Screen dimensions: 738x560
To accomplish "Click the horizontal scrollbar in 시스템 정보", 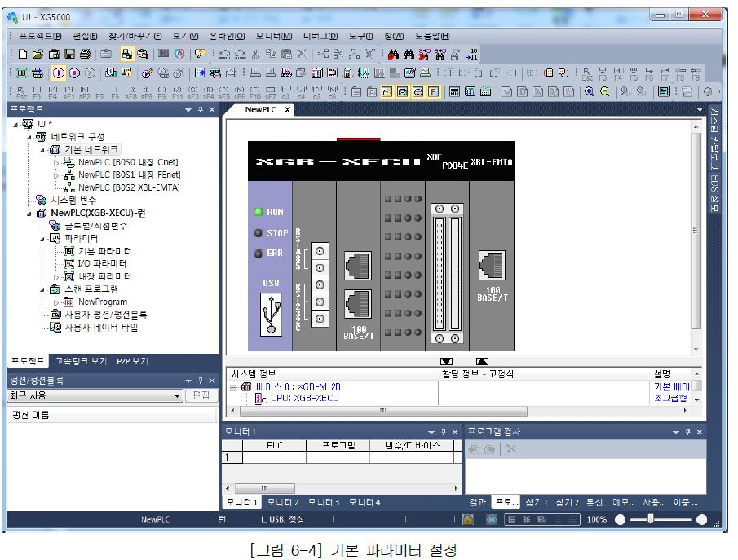I will pyautogui.click(x=383, y=412).
